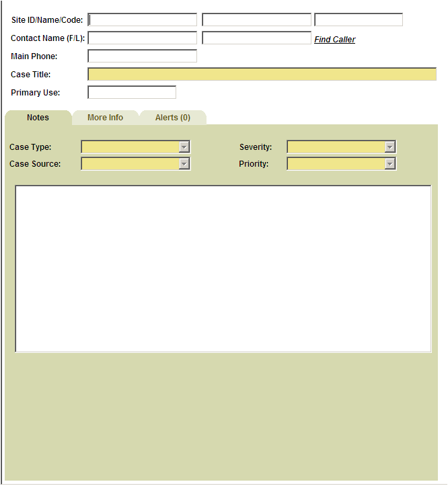
Task: Open the More Info tab
Action: coord(105,118)
